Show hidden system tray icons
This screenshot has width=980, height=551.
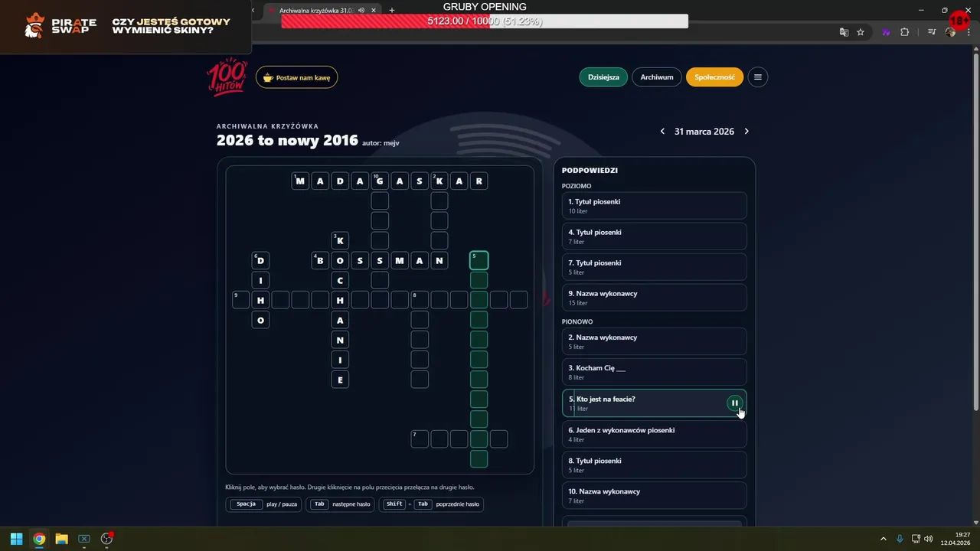(x=883, y=539)
